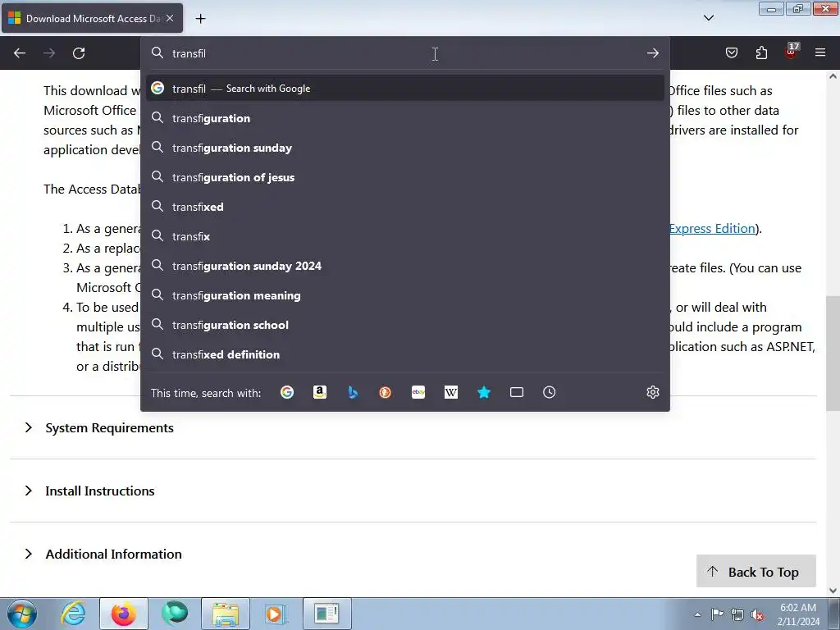Open a new tab with plus button
The height and width of the screenshot is (630, 840).
click(x=200, y=19)
